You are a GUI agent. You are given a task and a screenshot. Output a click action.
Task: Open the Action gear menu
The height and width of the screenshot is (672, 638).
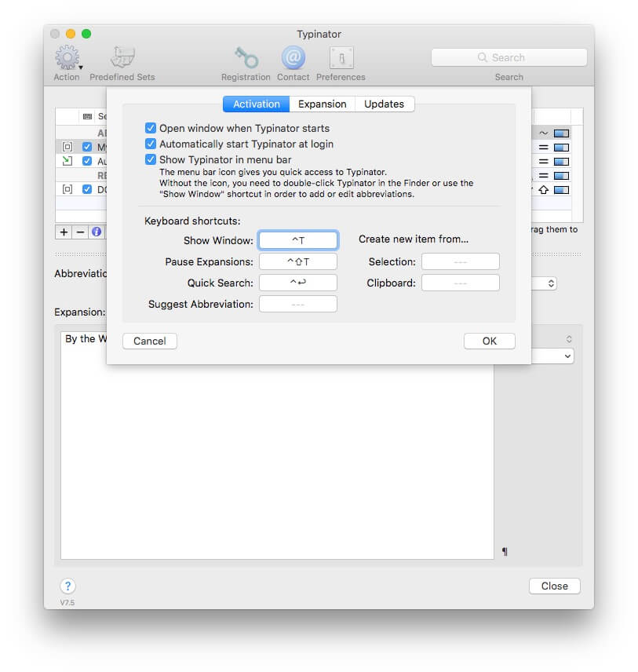click(x=67, y=59)
